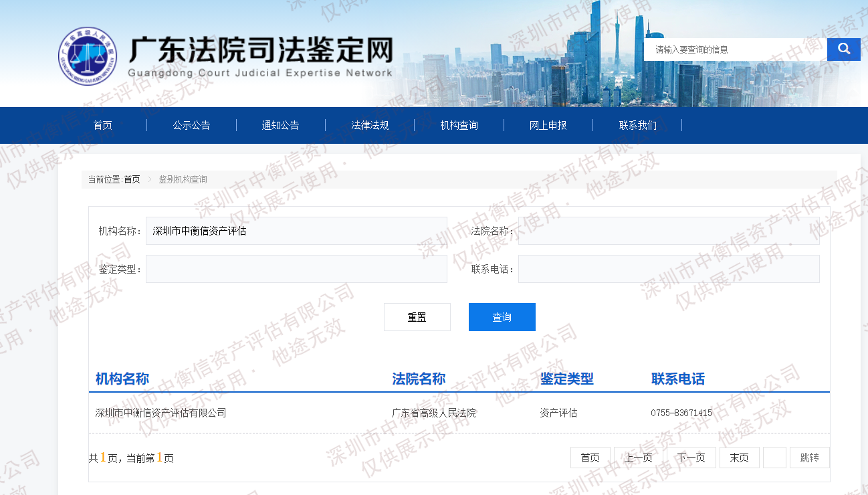The height and width of the screenshot is (495, 868).
Task: Open the 联系我们 navigation item
Action: 637,125
